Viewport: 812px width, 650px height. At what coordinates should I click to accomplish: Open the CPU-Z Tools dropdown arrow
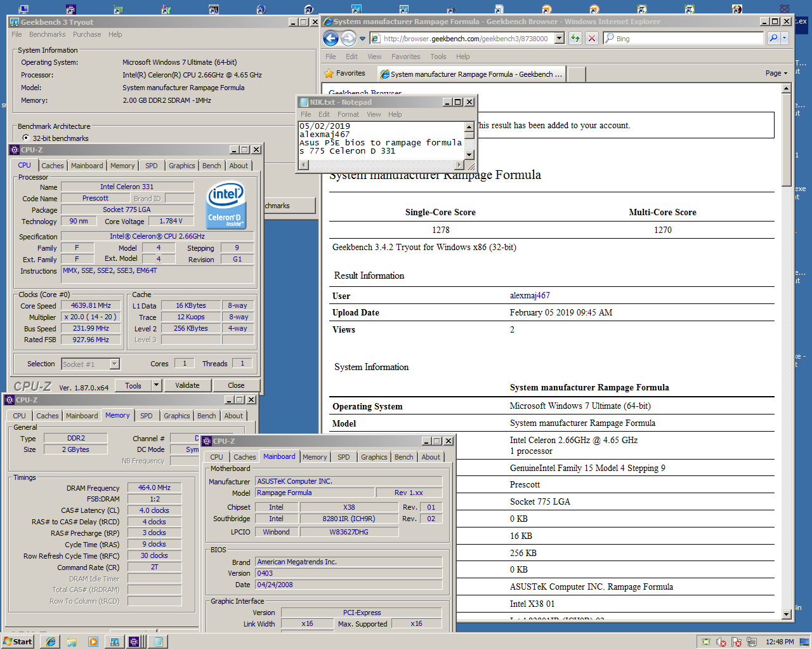pos(156,385)
